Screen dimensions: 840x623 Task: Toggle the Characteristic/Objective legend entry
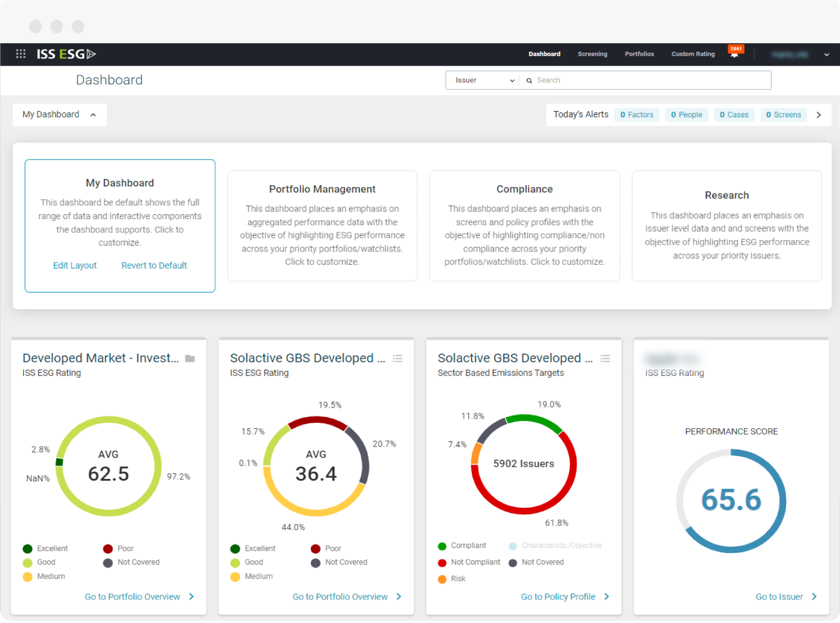[x=555, y=546]
